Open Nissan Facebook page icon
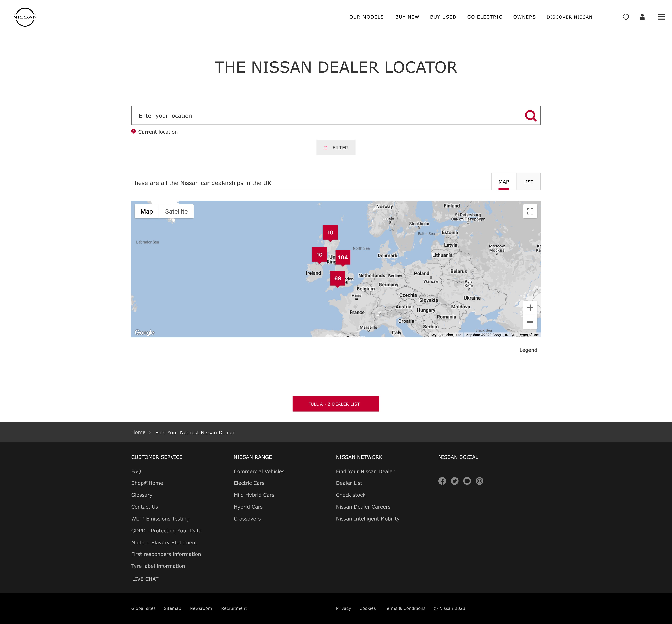Viewport: 672px width, 624px height. click(x=442, y=481)
